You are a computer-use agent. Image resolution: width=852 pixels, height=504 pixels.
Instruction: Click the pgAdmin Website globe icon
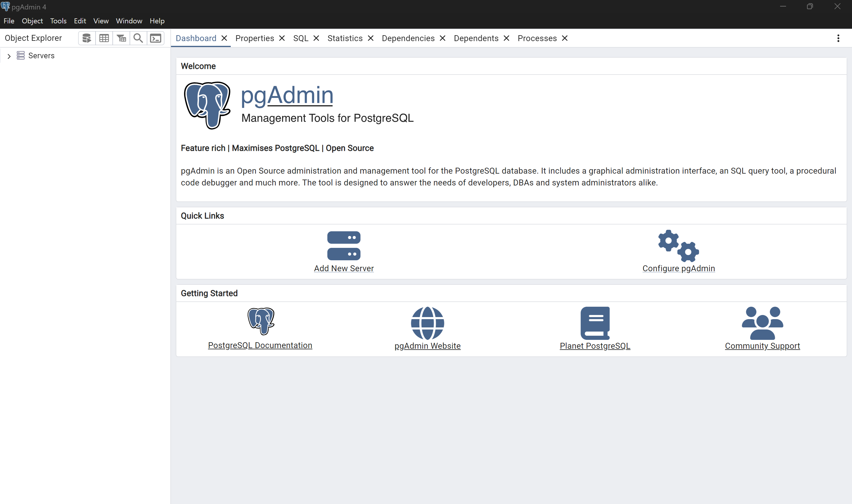tap(427, 323)
